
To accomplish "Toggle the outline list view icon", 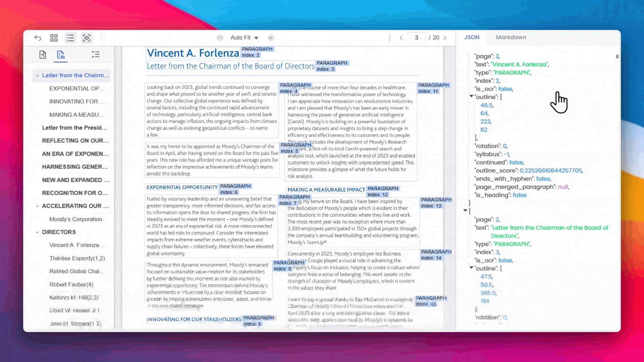I will [70, 38].
